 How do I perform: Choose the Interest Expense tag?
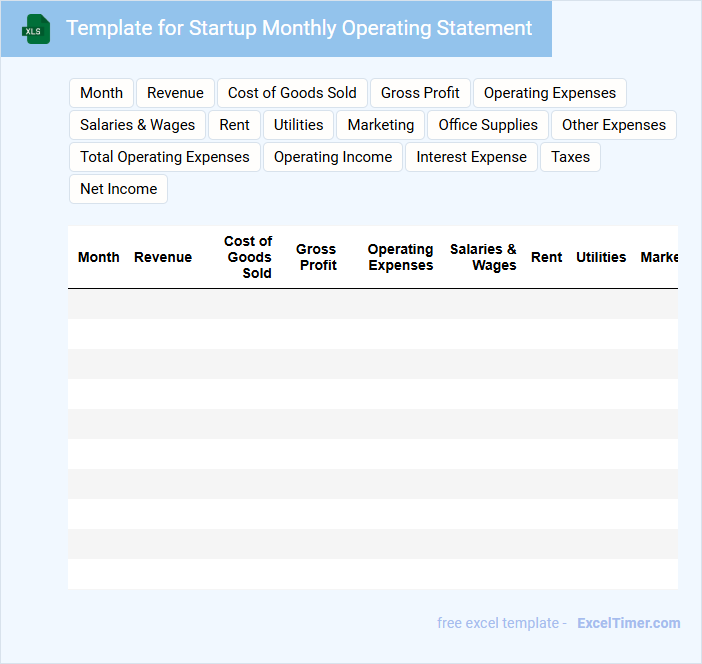(471, 157)
